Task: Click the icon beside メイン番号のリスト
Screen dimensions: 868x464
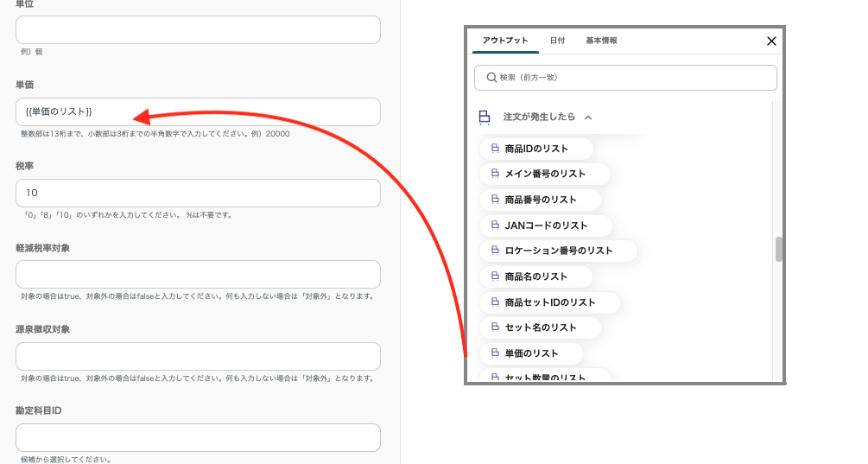Action: 495,174
